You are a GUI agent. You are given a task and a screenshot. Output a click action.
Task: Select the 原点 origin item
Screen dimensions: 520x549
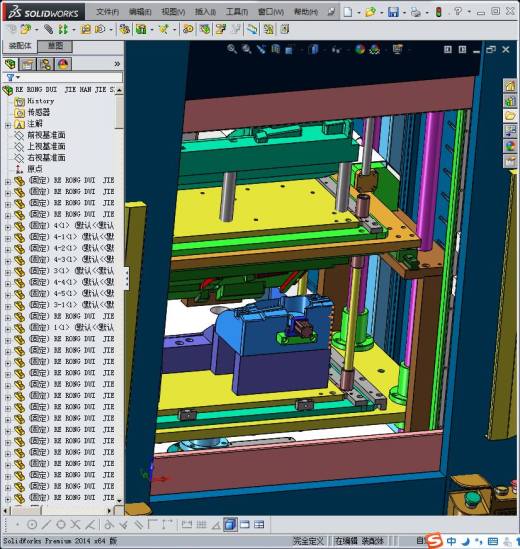pos(35,169)
